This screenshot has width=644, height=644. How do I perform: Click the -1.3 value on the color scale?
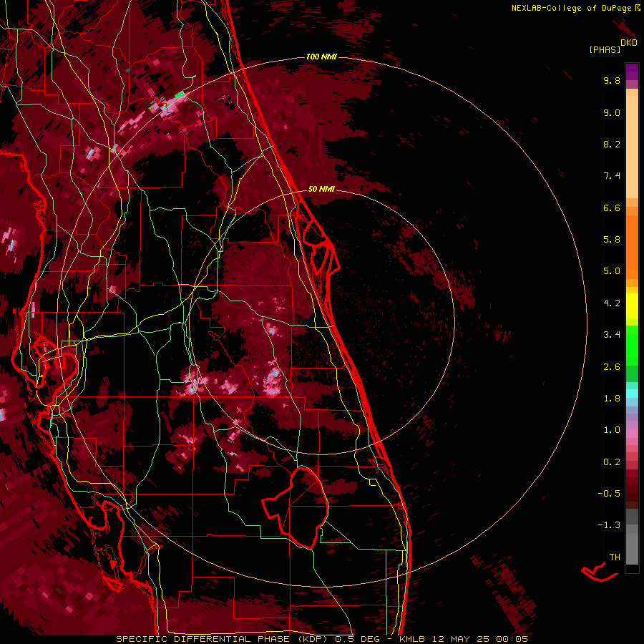click(609, 525)
